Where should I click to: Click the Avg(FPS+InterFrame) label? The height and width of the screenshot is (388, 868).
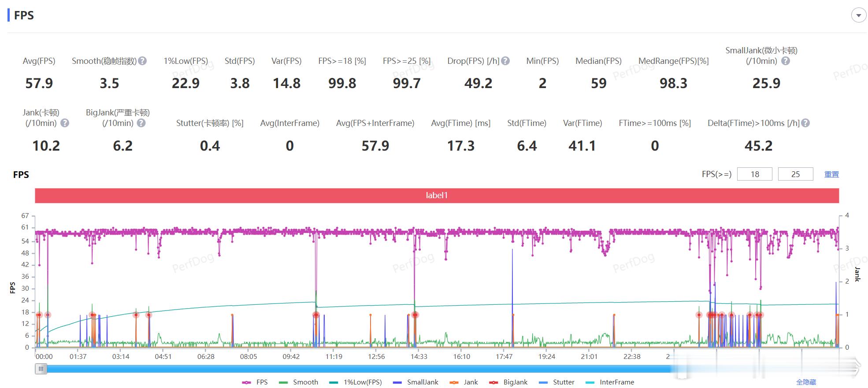click(x=375, y=123)
